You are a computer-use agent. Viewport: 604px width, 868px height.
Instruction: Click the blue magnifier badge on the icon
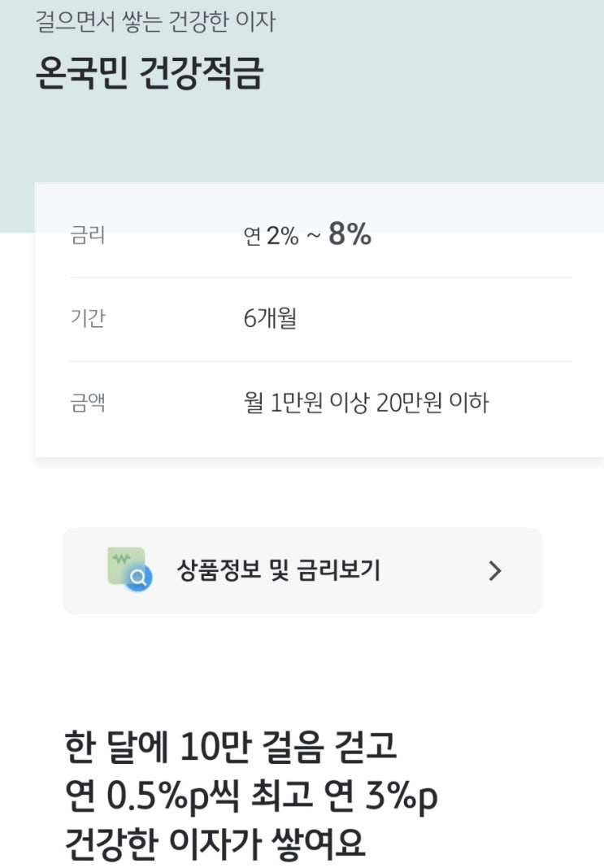[140, 579]
